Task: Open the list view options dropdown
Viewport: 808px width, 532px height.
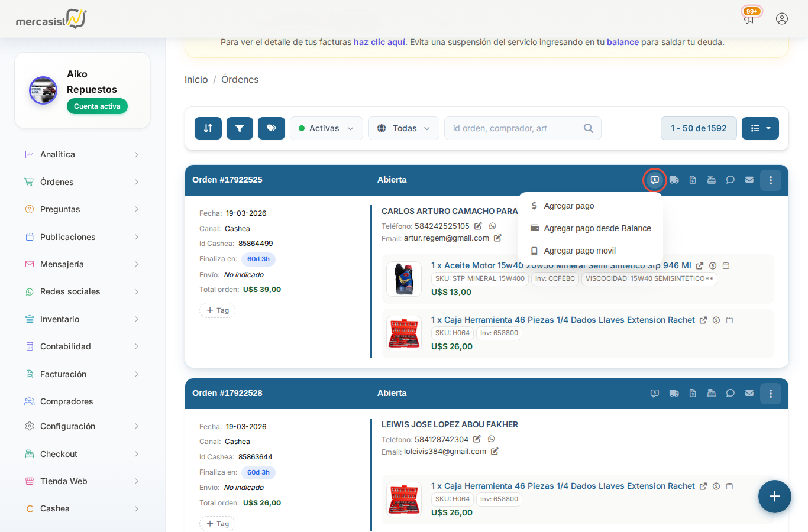Action: (x=760, y=128)
